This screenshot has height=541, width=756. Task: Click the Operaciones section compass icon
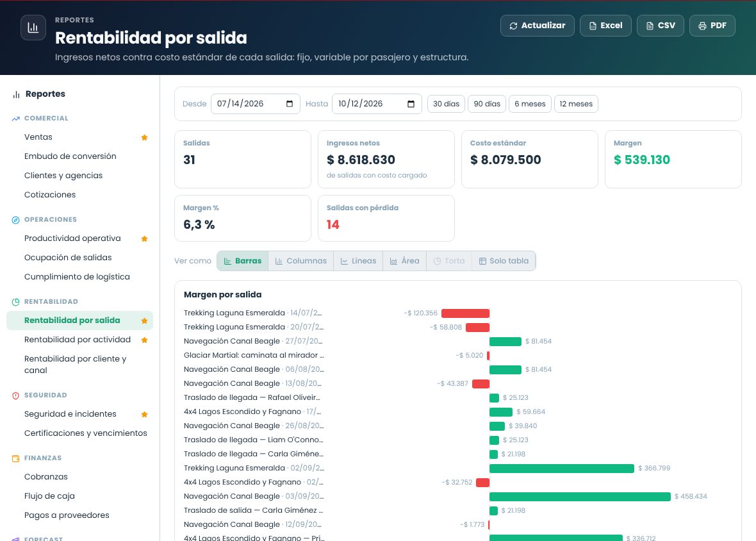coord(15,220)
